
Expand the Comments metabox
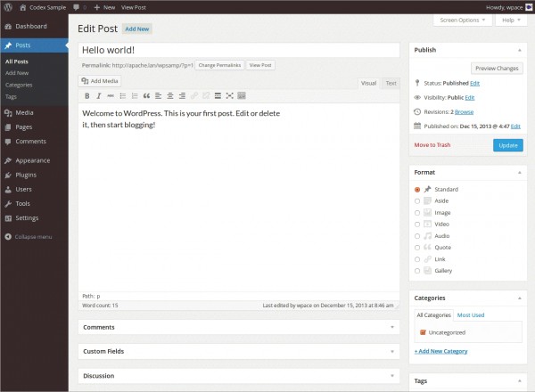pos(392,327)
